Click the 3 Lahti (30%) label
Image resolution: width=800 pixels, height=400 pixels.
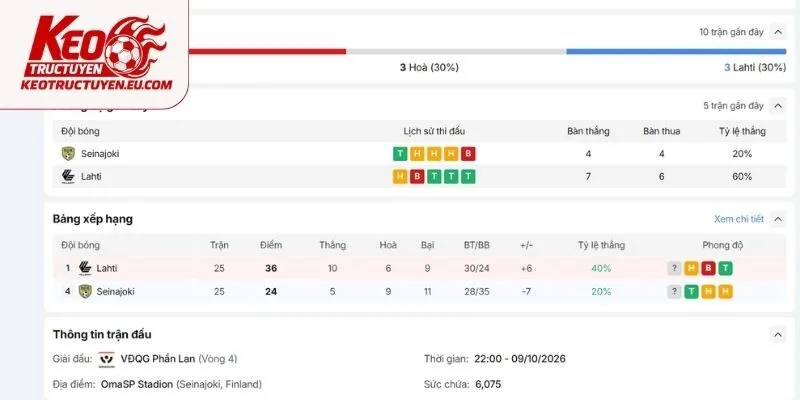click(755, 67)
